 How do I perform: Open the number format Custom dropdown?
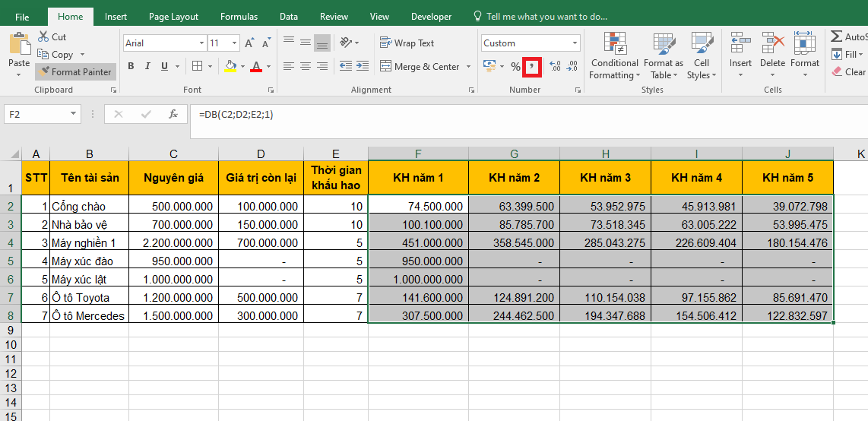coord(575,43)
